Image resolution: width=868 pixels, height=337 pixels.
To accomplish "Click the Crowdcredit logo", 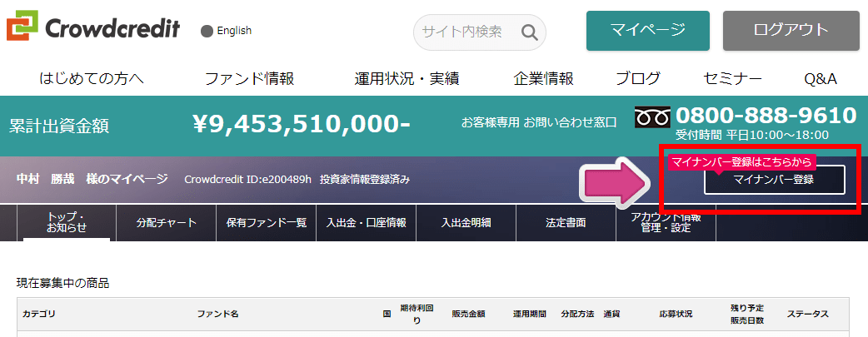I will 93,27.
